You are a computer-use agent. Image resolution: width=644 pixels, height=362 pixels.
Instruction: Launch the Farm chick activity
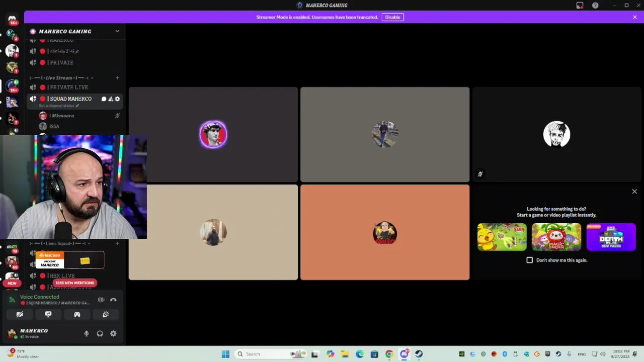pyautogui.click(x=502, y=237)
